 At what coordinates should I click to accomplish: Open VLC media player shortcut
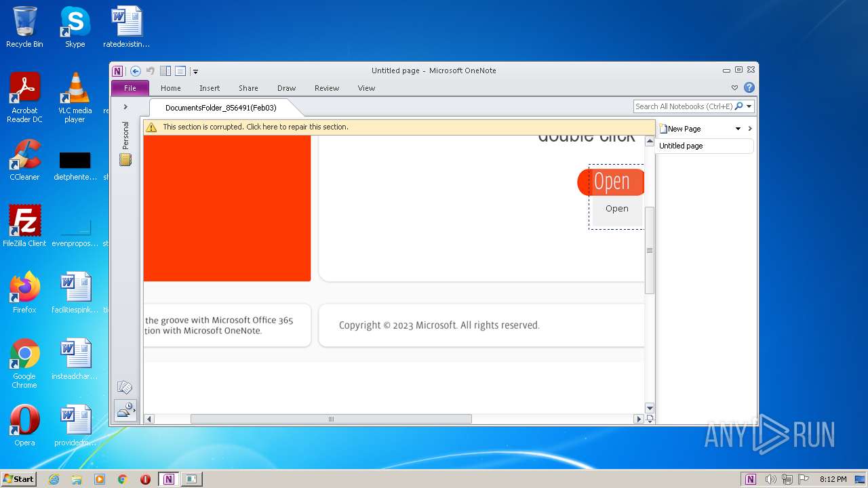tap(75, 98)
